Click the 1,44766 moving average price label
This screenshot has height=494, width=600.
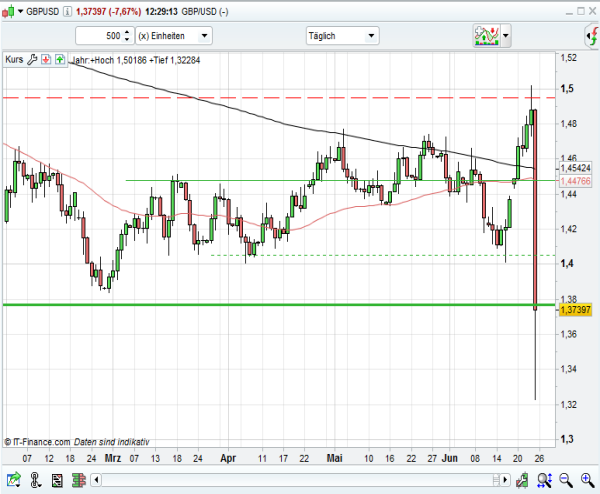(x=576, y=181)
